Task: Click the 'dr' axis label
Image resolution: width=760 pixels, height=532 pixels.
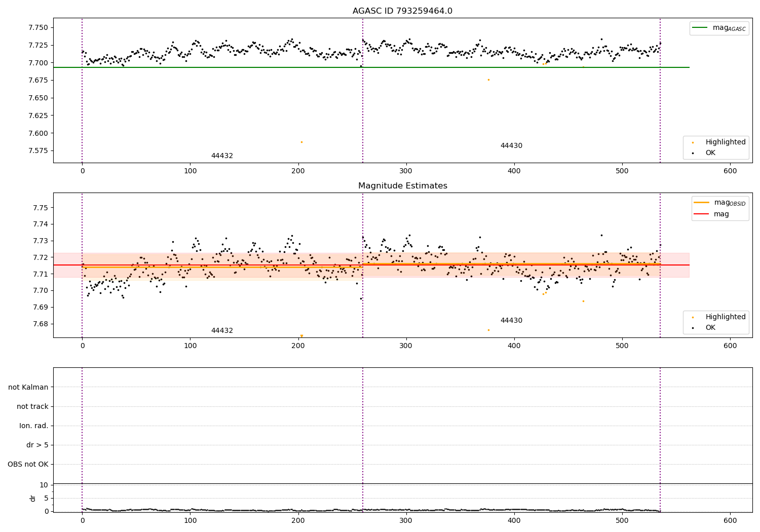Action: tap(33, 498)
